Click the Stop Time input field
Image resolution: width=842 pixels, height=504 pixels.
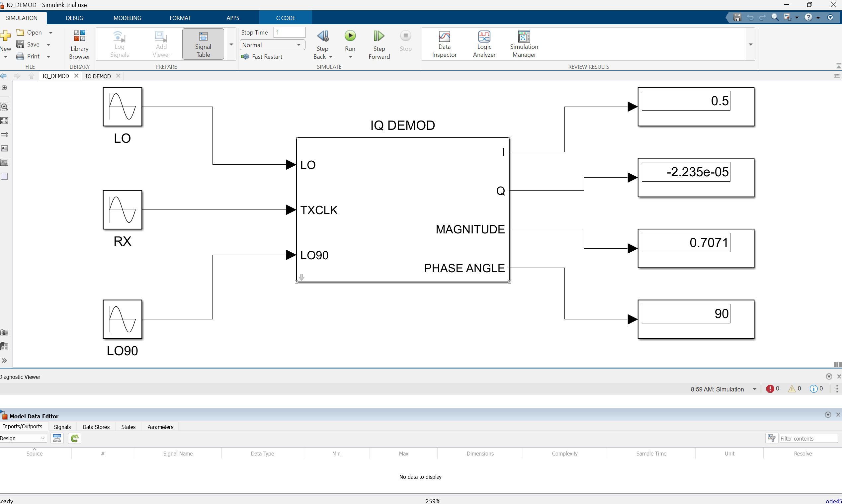[289, 32]
